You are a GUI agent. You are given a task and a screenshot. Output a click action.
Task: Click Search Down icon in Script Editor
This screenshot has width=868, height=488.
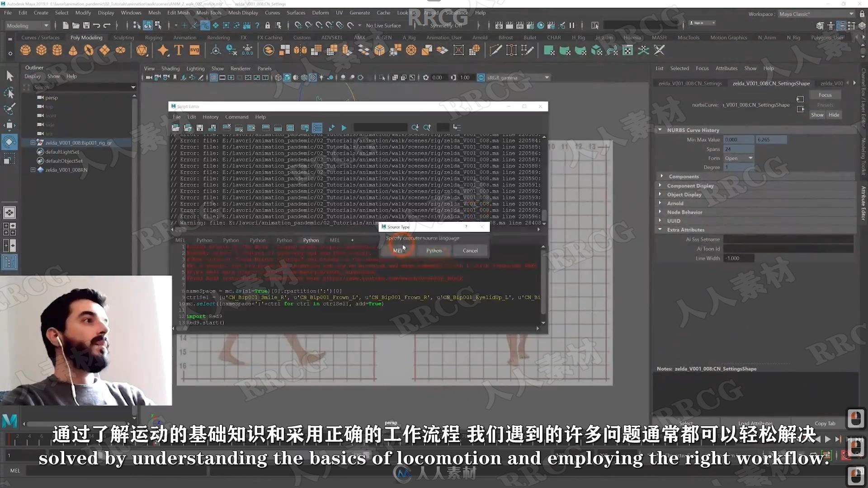(415, 128)
